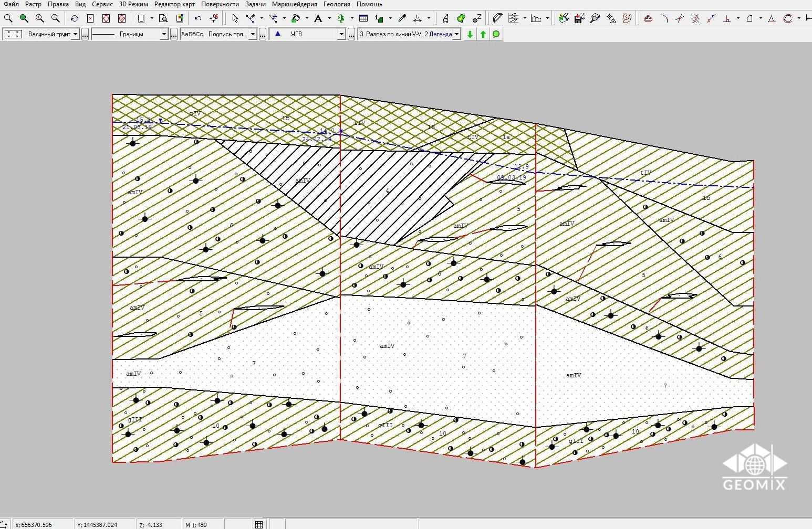Expand the 'Границы' line style dropdown
Viewport: 812px width, 529px height.
pyautogui.click(x=164, y=34)
